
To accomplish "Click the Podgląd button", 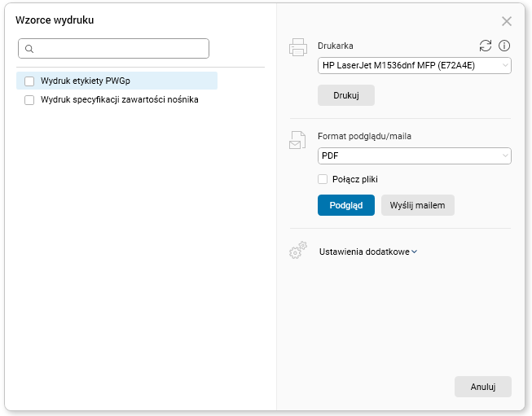I will [345, 205].
